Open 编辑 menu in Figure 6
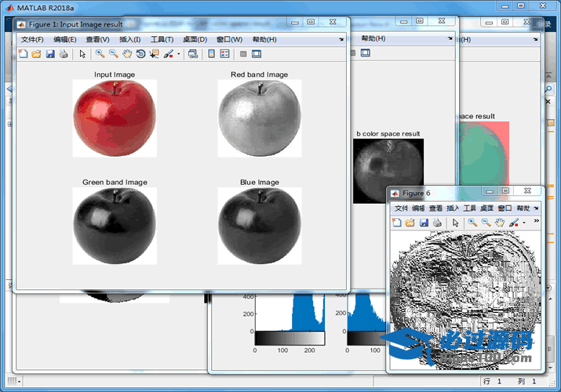Image resolution: width=561 pixels, height=392 pixels. [418, 208]
